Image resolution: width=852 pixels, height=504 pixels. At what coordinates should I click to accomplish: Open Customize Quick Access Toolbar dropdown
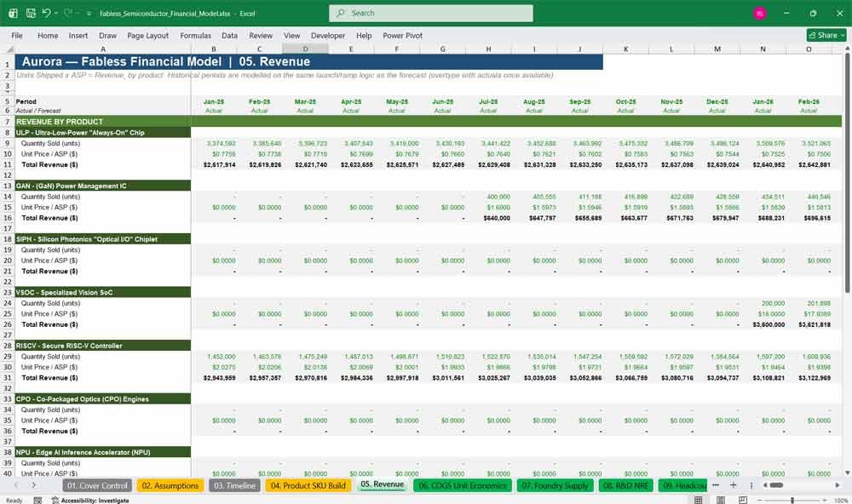[x=89, y=14]
